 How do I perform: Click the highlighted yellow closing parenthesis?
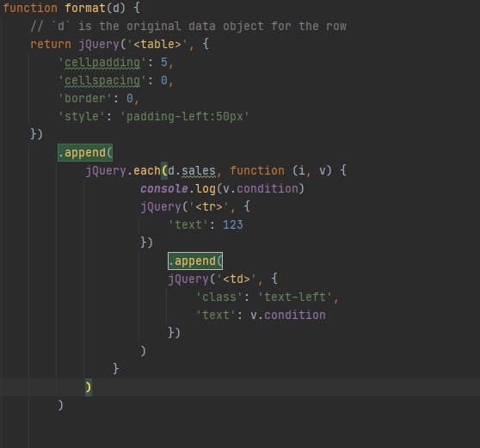pyautogui.click(x=88, y=388)
